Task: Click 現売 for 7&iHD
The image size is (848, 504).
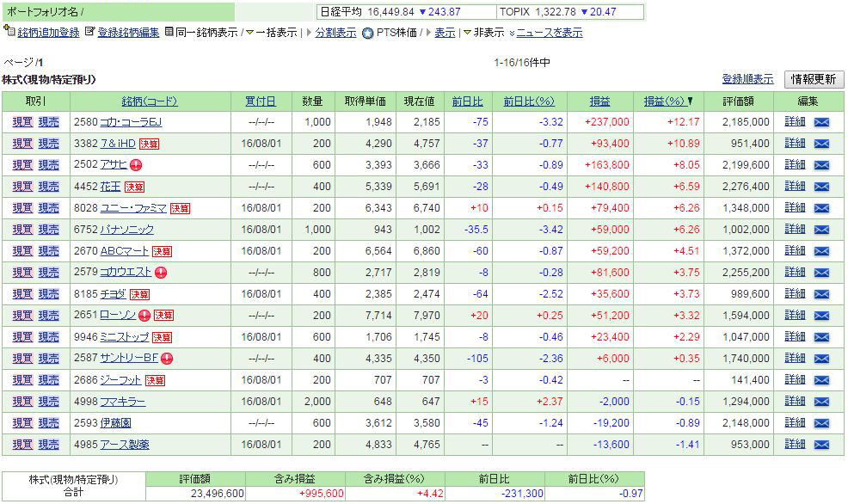Action: coord(49,144)
